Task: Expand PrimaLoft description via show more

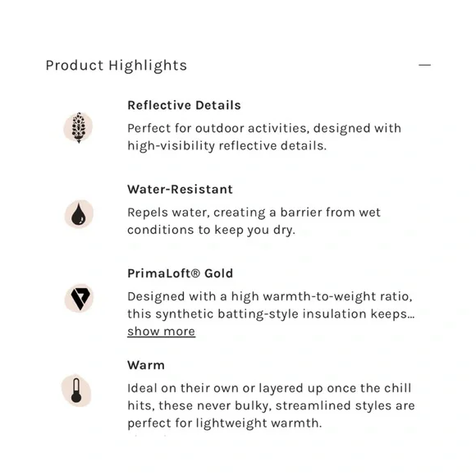Action: tap(161, 332)
